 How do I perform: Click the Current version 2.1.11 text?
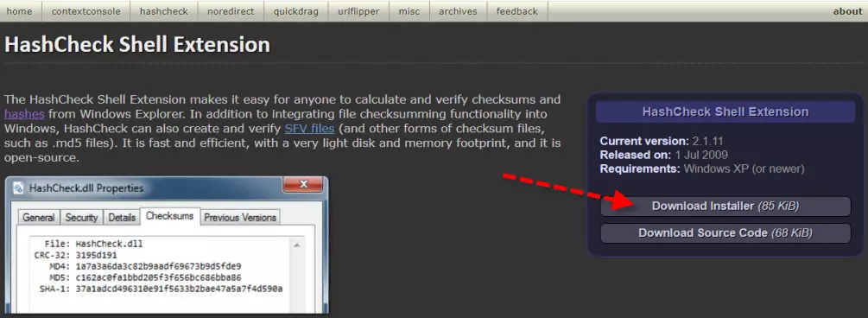tap(662, 141)
